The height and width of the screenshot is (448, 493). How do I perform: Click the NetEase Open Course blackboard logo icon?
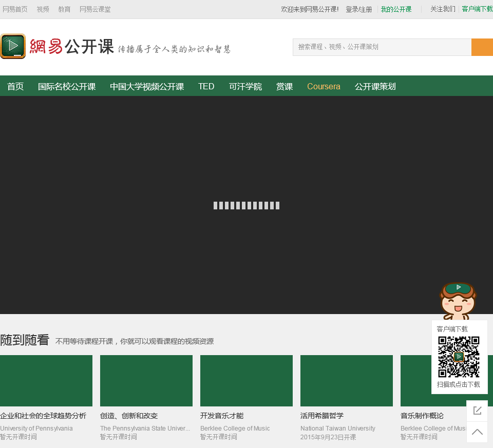[13, 47]
